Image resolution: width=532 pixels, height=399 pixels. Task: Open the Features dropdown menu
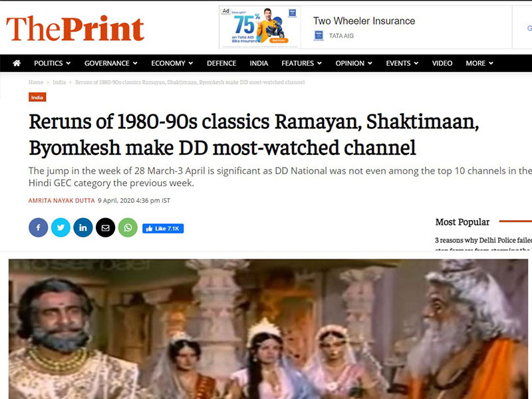302,63
